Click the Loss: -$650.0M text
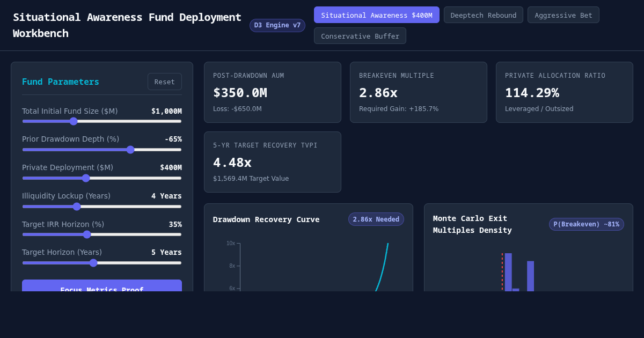The width and height of the screenshot is (644, 338). [x=237, y=109]
